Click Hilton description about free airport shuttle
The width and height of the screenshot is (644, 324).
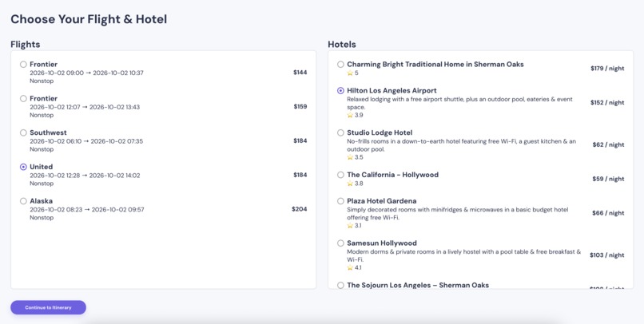coord(459,104)
